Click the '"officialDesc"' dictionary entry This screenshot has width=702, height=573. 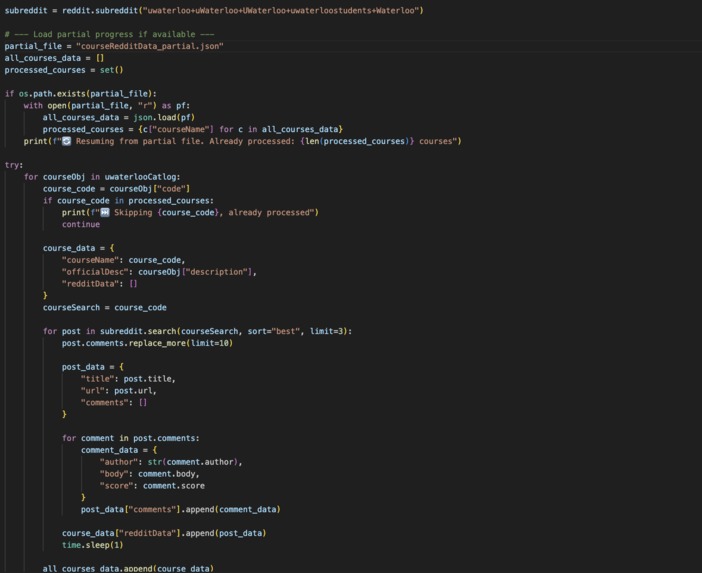pyautogui.click(x=159, y=272)
